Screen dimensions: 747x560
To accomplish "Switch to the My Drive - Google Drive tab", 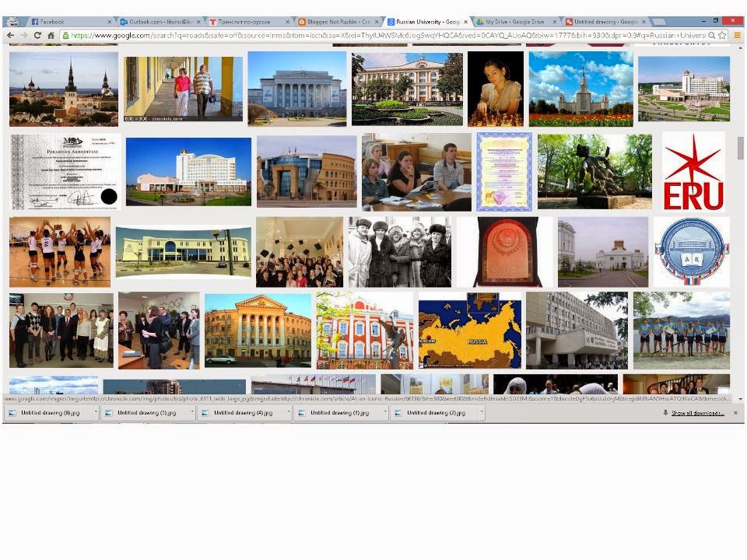I will pos(514,22).
